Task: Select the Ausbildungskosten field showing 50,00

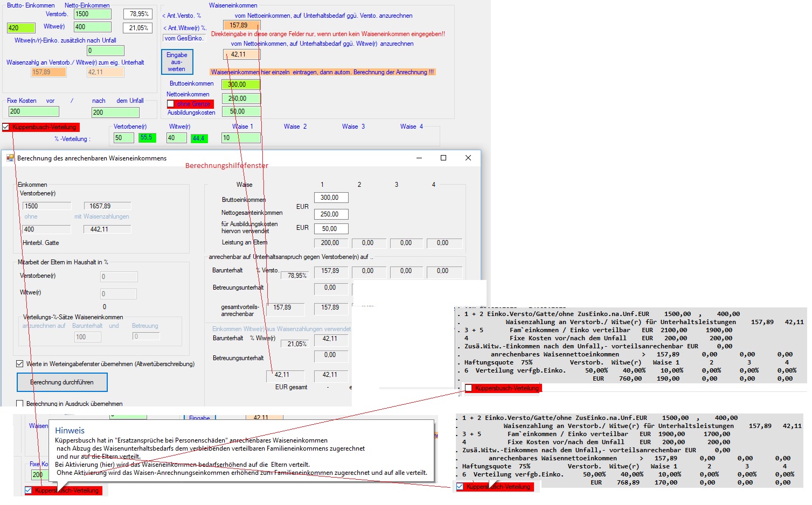Action: coord(241,111)
